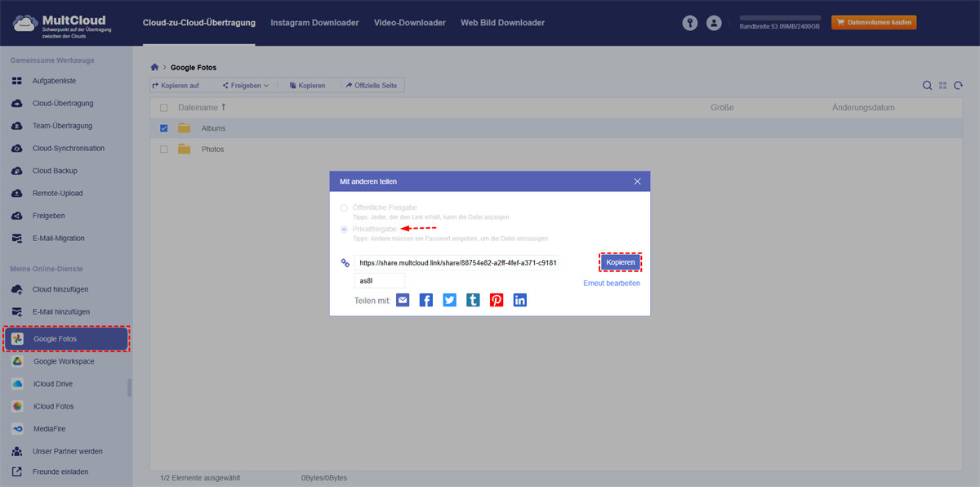Switch to grid view icon

942,85
